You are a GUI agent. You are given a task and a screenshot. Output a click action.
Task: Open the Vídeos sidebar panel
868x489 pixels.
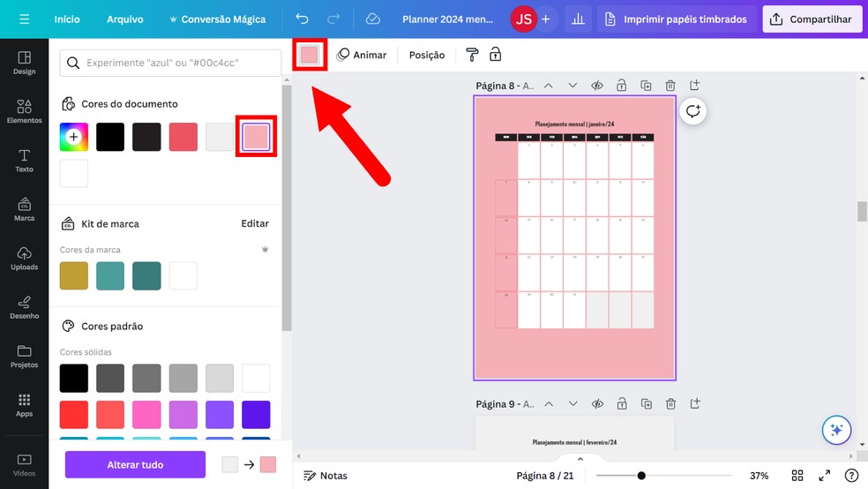25,464
